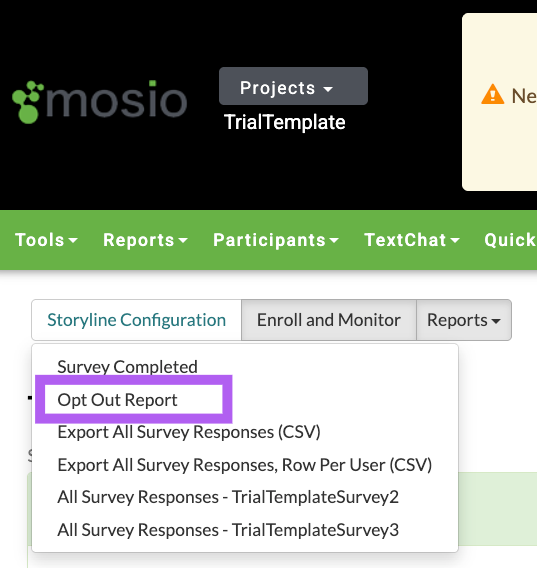Open All Survey Responses - TrialTemplateSurvey2
The image size is (537, 568).
pos(228,497)
